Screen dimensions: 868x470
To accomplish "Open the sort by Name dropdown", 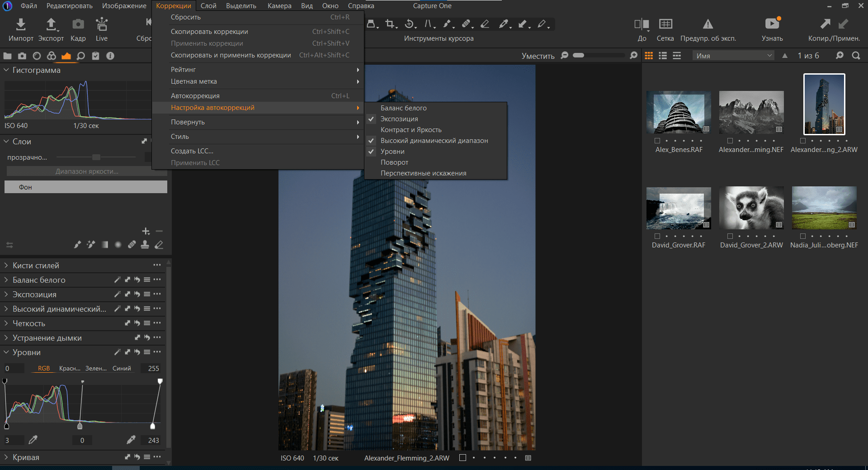I will click(733, 56).
